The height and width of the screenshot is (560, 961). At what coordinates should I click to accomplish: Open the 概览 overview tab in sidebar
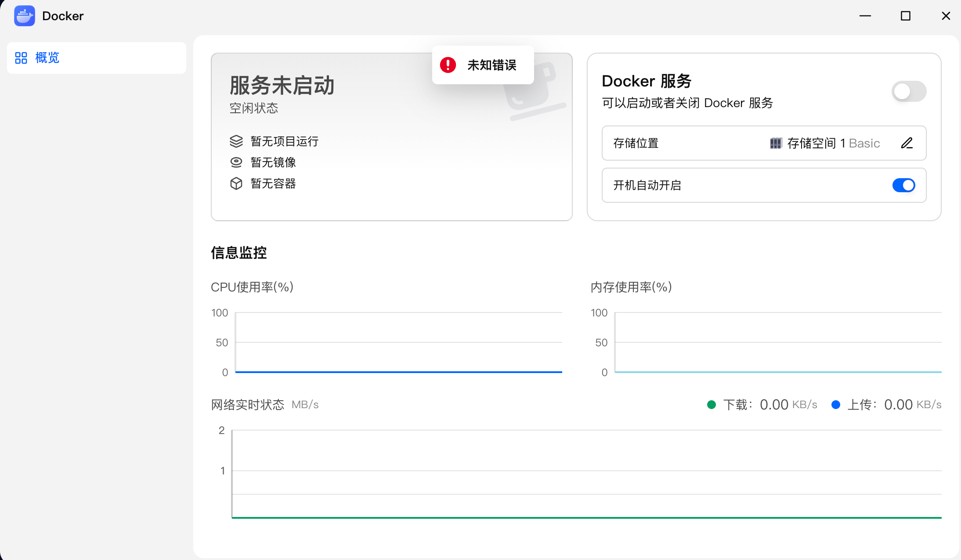[97, 58]
